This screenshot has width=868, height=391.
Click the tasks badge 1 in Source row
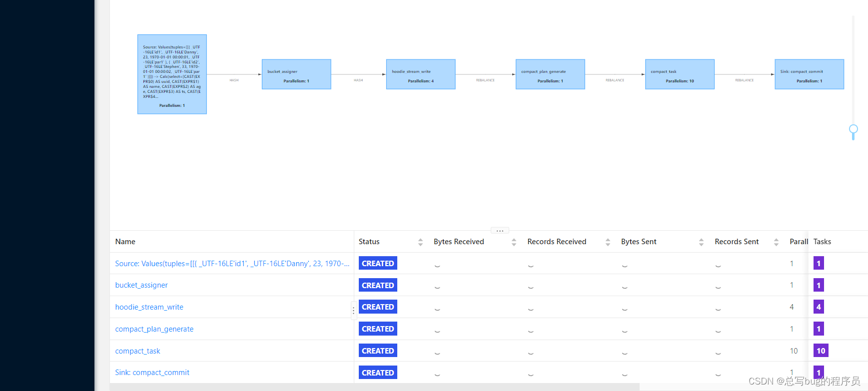pyautogui.click(x=819, y=263)
